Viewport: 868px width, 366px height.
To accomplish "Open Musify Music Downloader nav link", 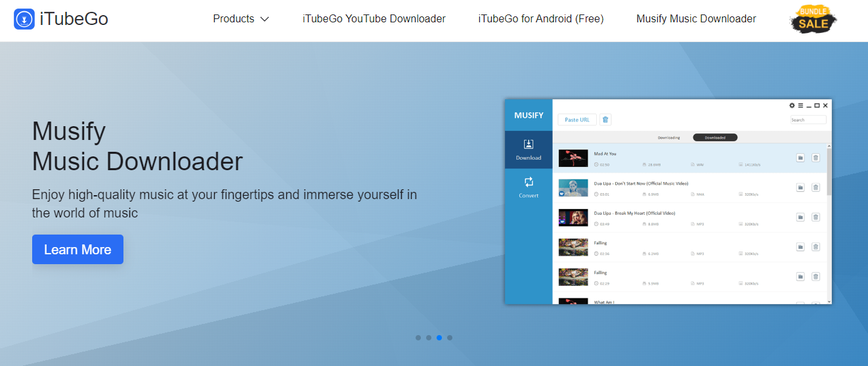I will (x=696, y=19).
